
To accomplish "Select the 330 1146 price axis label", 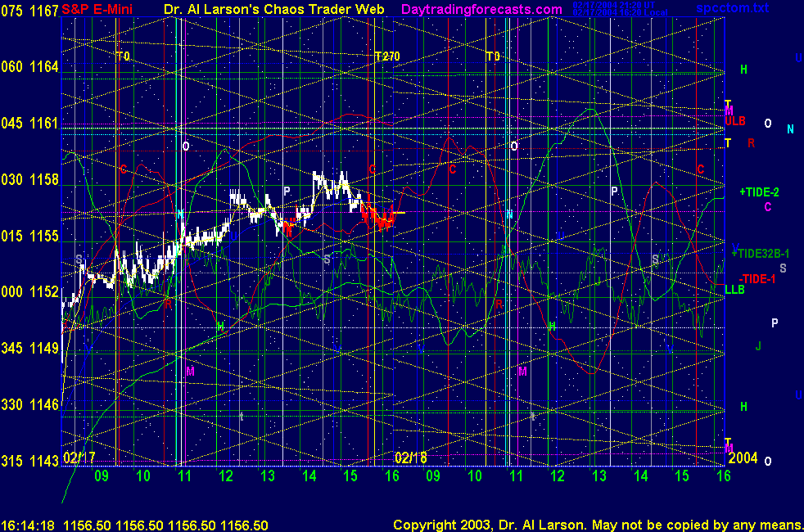I will [x=29, y=404].
